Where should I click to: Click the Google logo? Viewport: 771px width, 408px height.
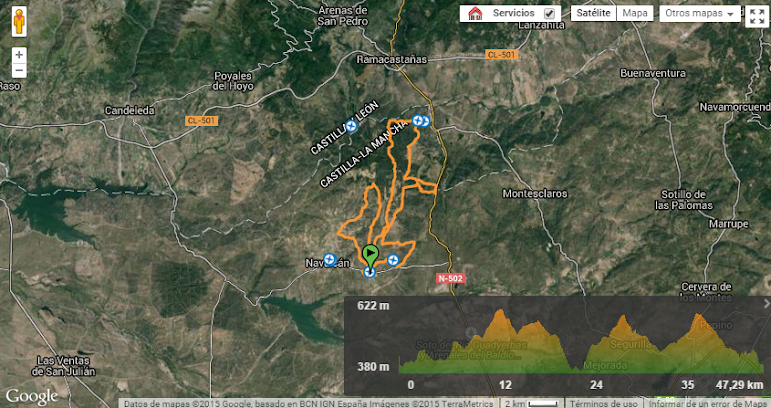(x=31, y=396)
